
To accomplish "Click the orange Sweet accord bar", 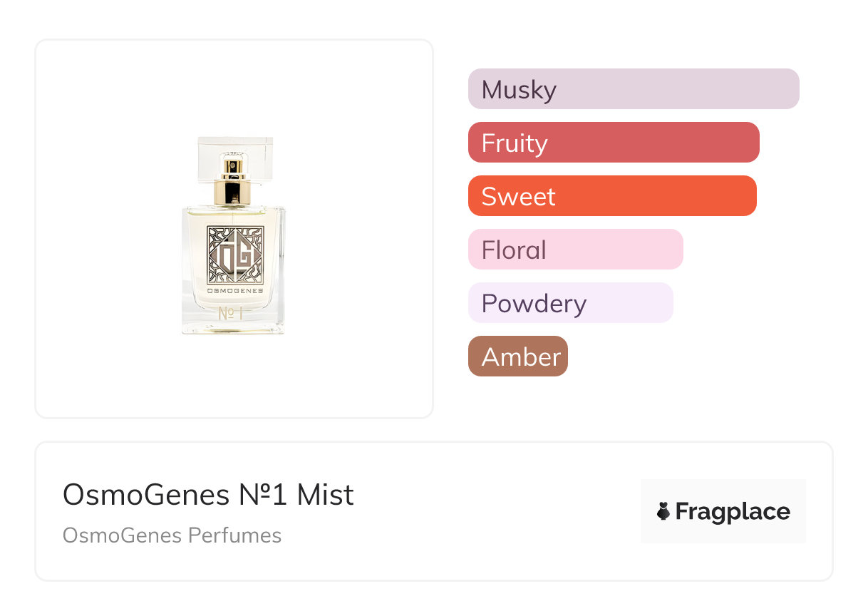I will tap(611, 196).
